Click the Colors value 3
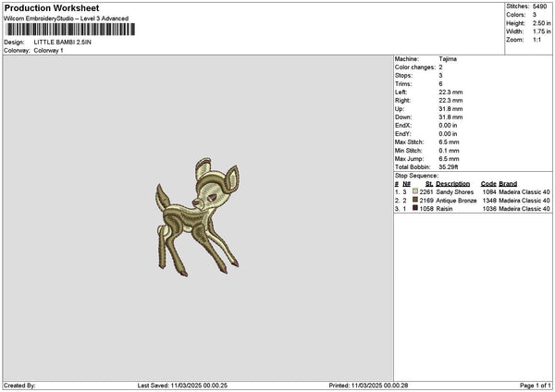 (535, 15)
